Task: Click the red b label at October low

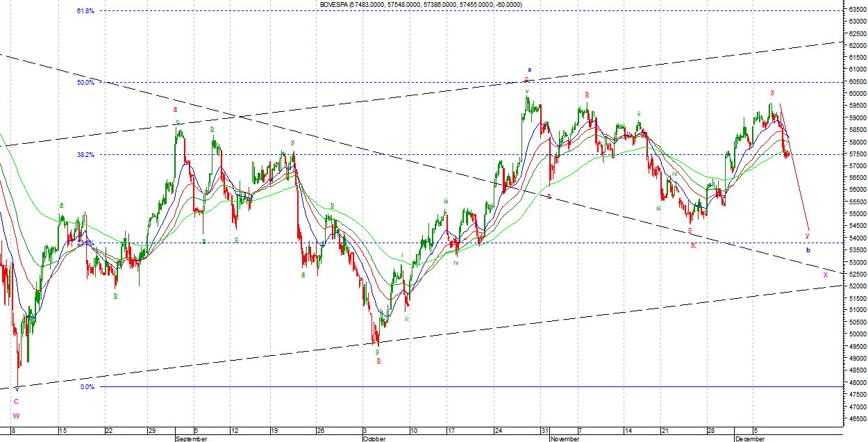Action: click(x=378, y=361)
